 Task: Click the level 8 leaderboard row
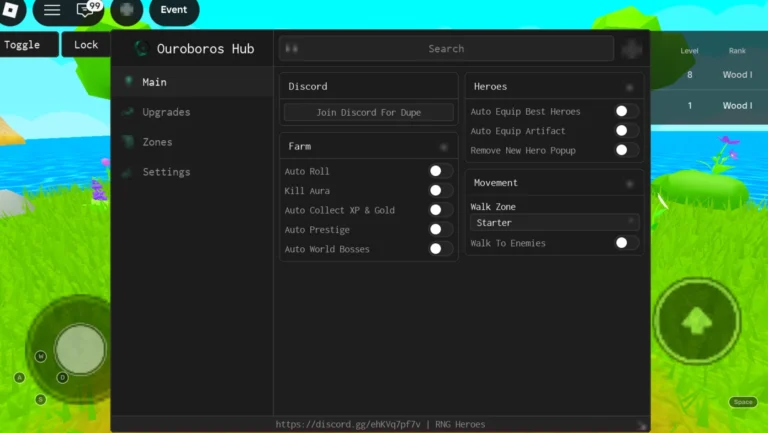pyautogui.click(x=709, y=74)
